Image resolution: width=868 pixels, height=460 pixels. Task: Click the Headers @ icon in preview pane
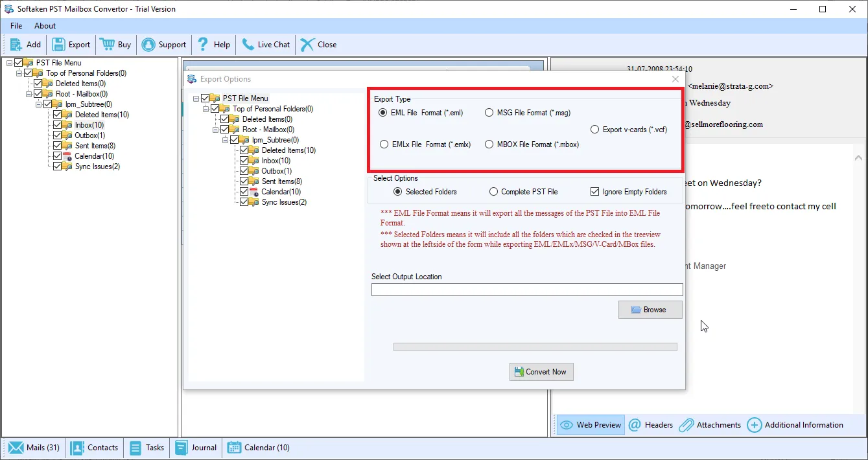click(x=635, y=425)
